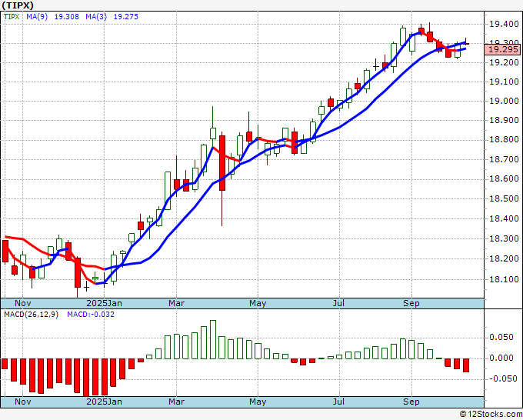Select the TIPX legend label

[x=12, y=17]
